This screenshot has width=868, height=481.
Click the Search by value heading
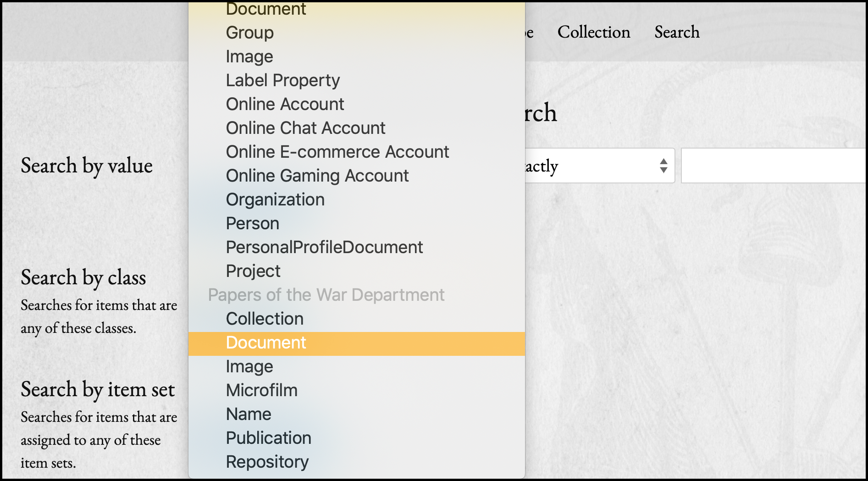86,166
